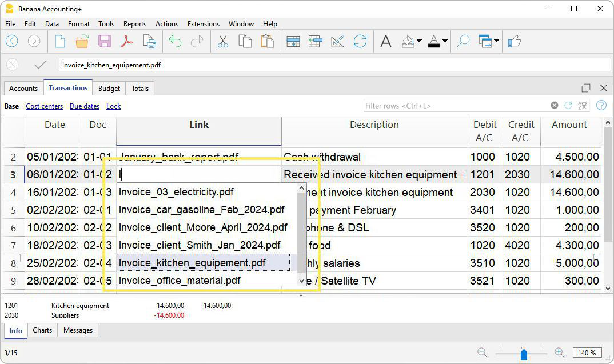Click the Recalculate refresh arrows icon
This screenshot has width=614, height=364.
tap(360, 41)
